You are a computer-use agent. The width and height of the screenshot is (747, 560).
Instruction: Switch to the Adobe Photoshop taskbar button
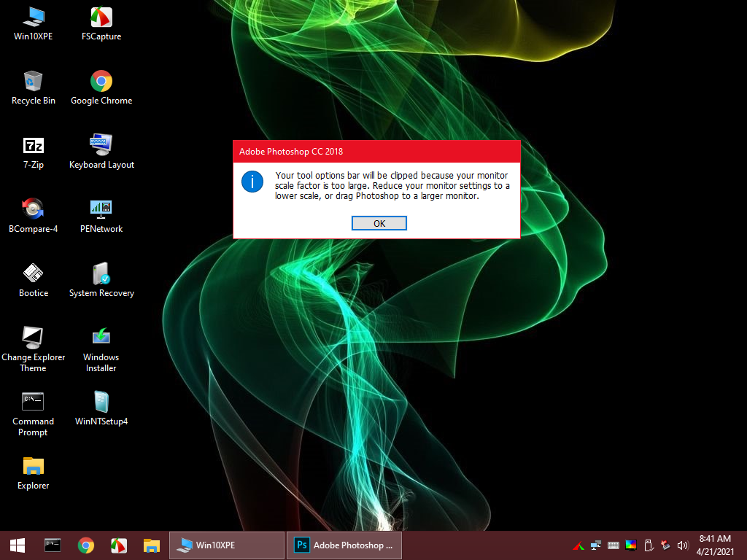click(x=344, y=545)
